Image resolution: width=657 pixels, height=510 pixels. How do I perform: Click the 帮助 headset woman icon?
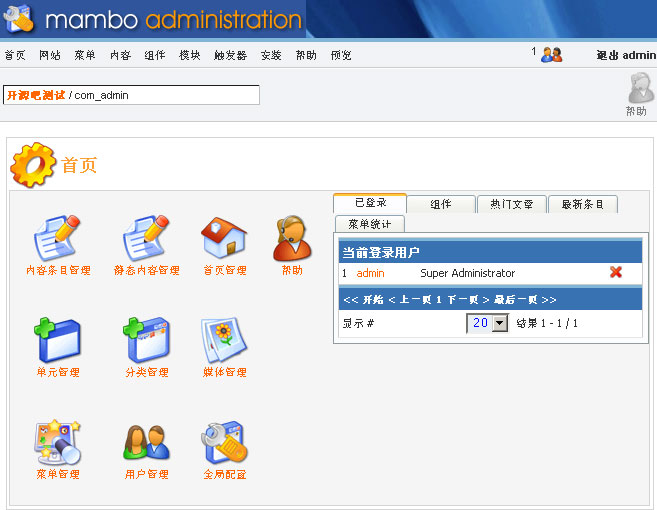click(292, 238)
